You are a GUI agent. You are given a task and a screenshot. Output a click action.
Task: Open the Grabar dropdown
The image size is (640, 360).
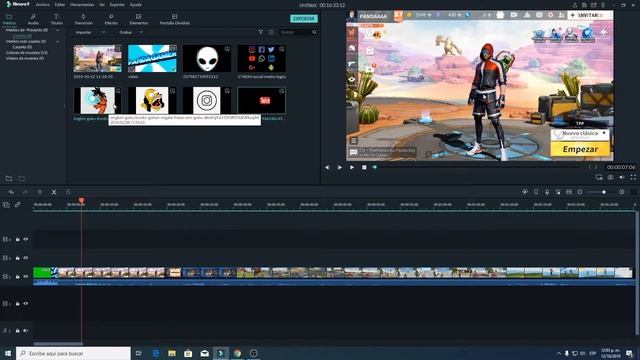[131, 32]
